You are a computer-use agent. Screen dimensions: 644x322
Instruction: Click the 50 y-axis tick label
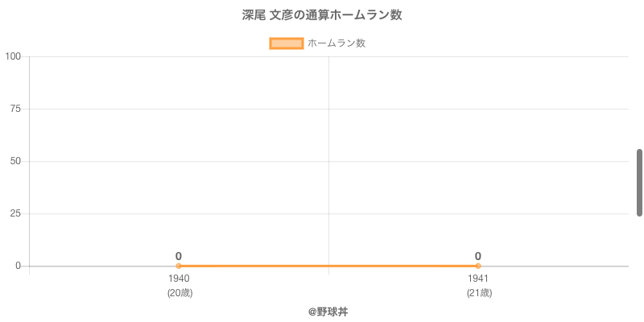[x=15, y=161]
